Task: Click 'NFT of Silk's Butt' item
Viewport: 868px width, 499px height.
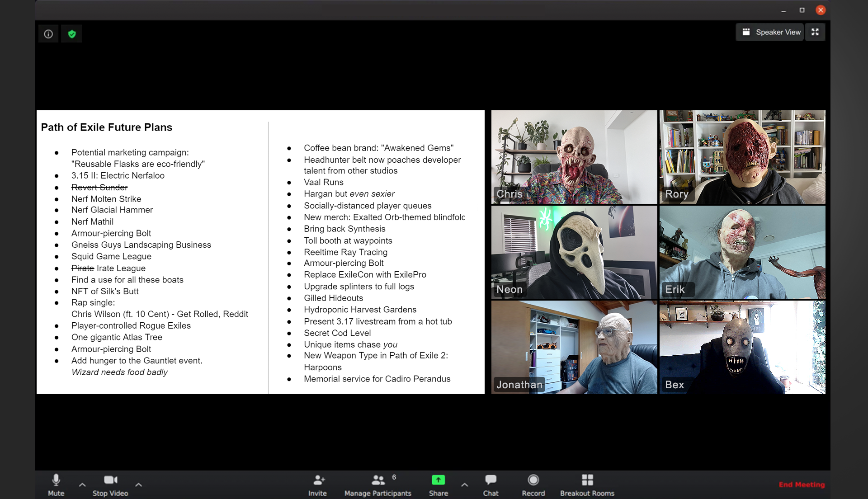Action: point(105,291)
